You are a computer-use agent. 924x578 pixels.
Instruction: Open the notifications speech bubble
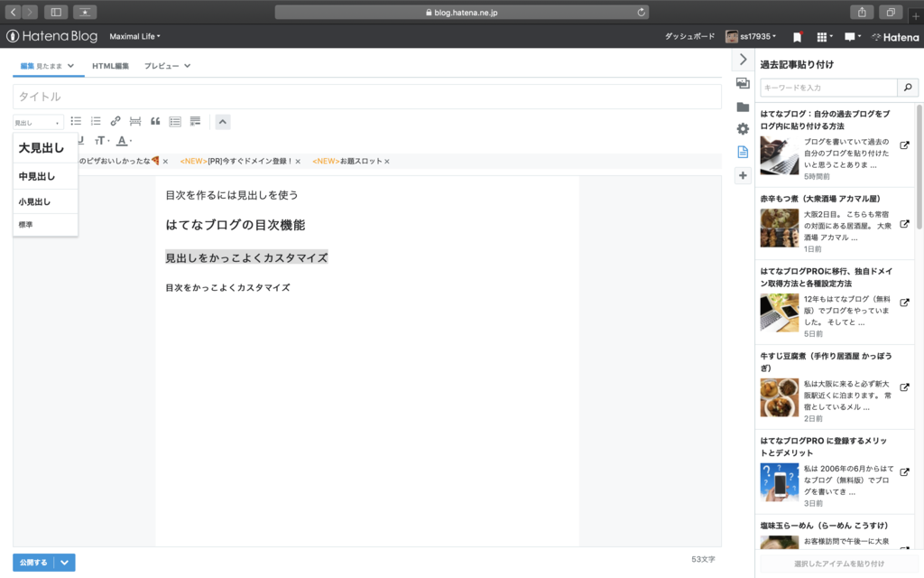tap(852, 36)
